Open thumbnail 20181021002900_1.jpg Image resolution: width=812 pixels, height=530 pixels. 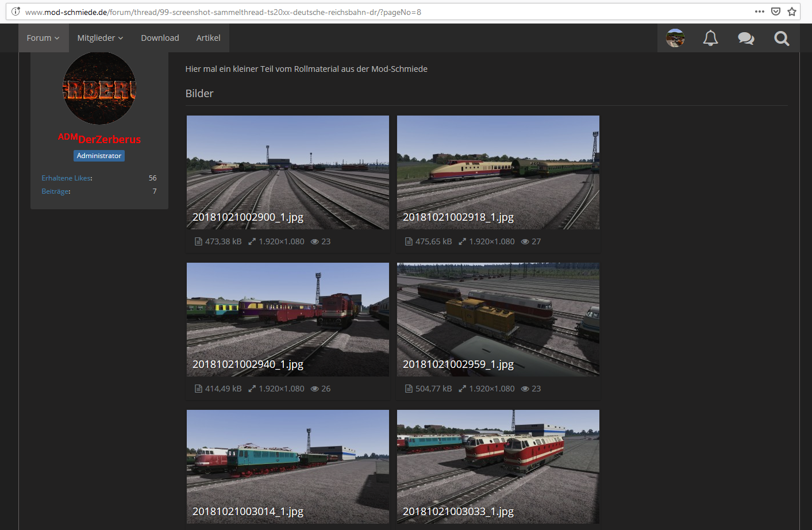[x=288, y=172]
